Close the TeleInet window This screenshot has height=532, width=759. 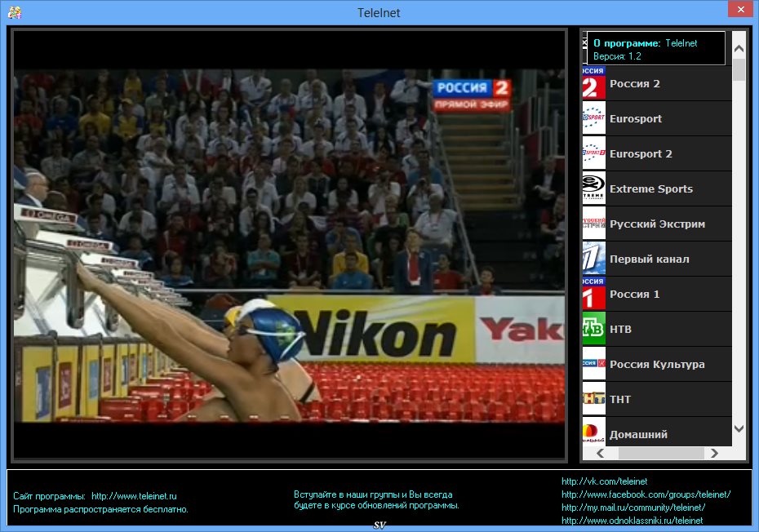click(740, 9)
